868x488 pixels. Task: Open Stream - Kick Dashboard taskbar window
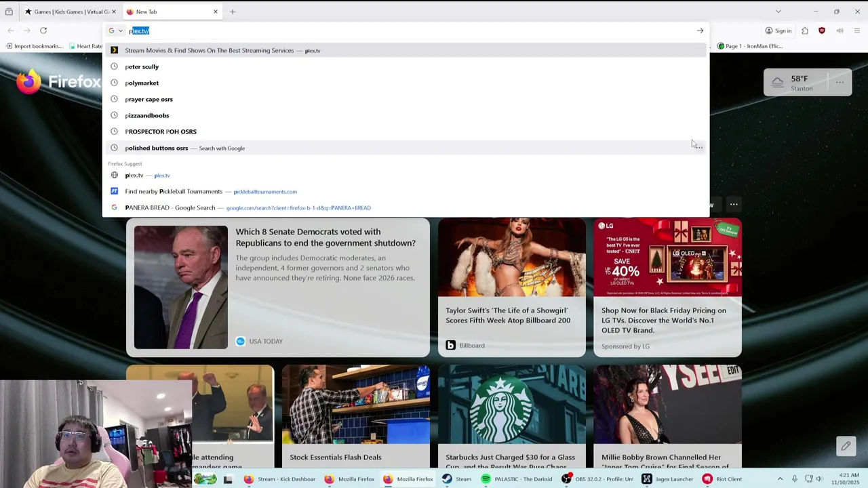[279, 479]
